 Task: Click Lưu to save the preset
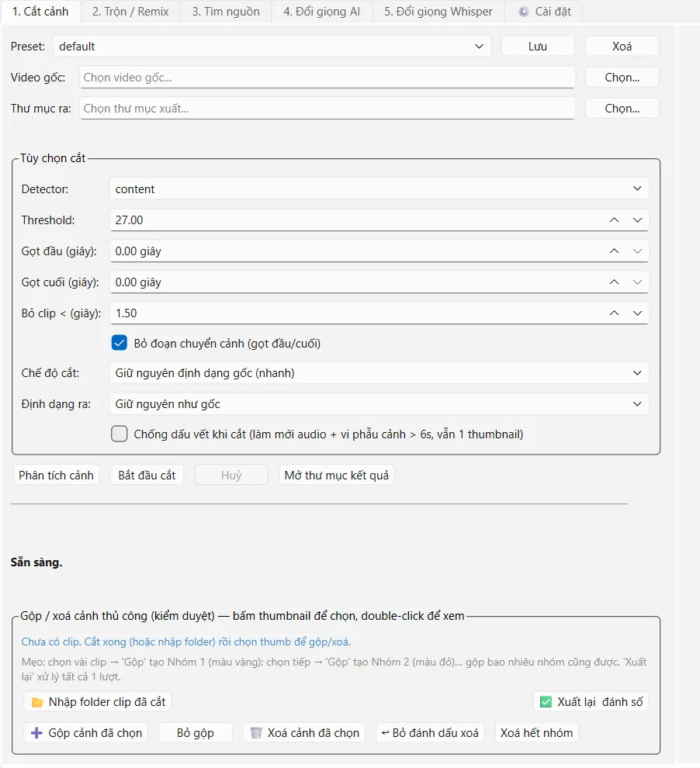(x=537, y=47)
